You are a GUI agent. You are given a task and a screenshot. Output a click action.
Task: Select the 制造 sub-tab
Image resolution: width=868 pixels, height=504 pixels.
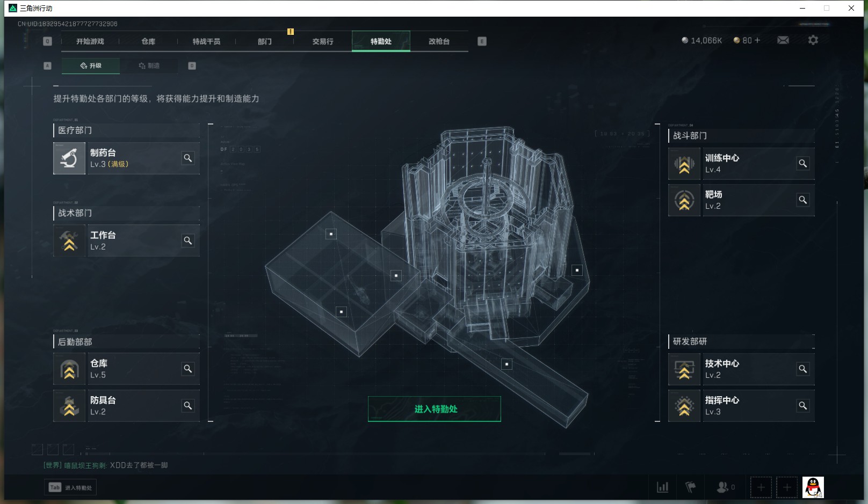click(x=149, y=65)
